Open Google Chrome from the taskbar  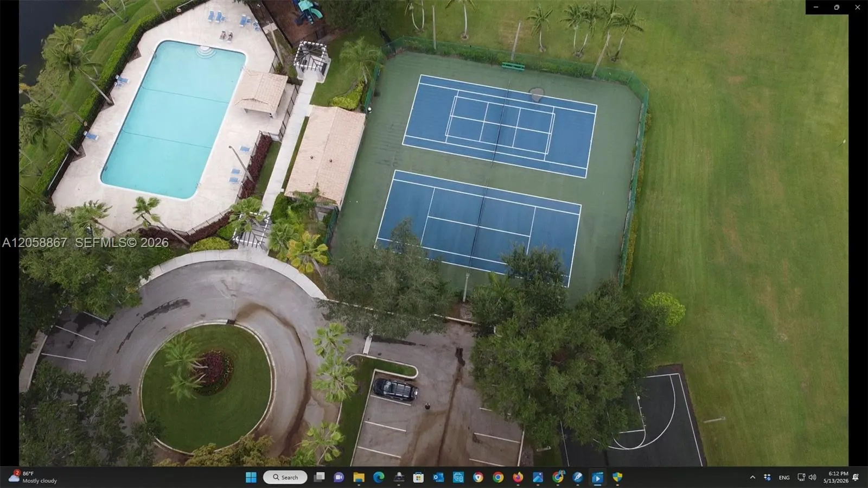tap(498, 477)
